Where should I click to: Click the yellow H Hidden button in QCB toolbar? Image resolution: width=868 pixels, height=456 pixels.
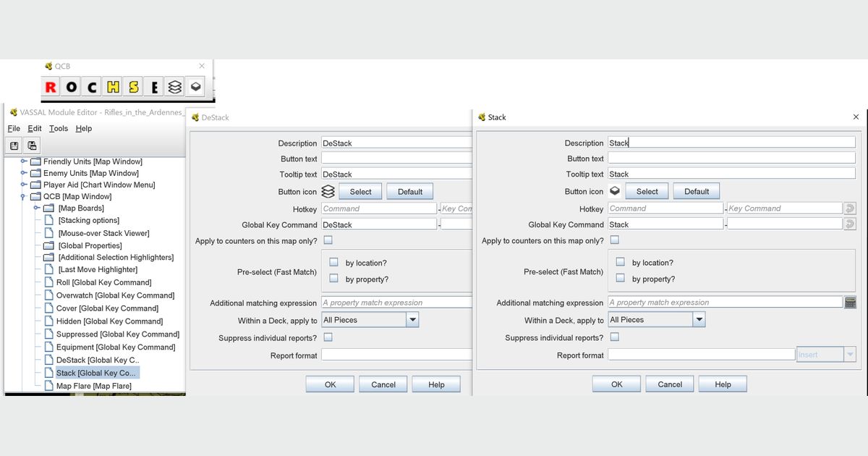(113, 88)
